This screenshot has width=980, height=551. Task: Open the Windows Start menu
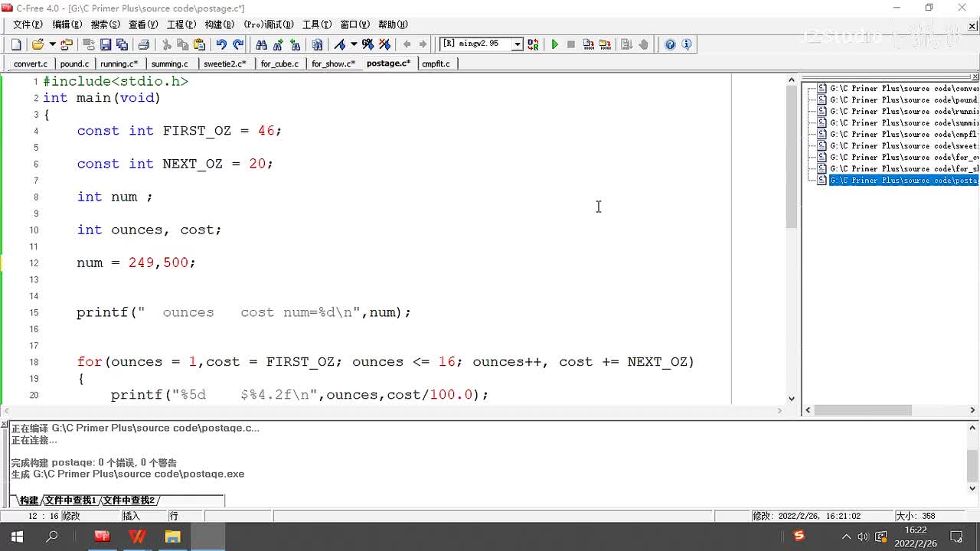coord(17,536)
